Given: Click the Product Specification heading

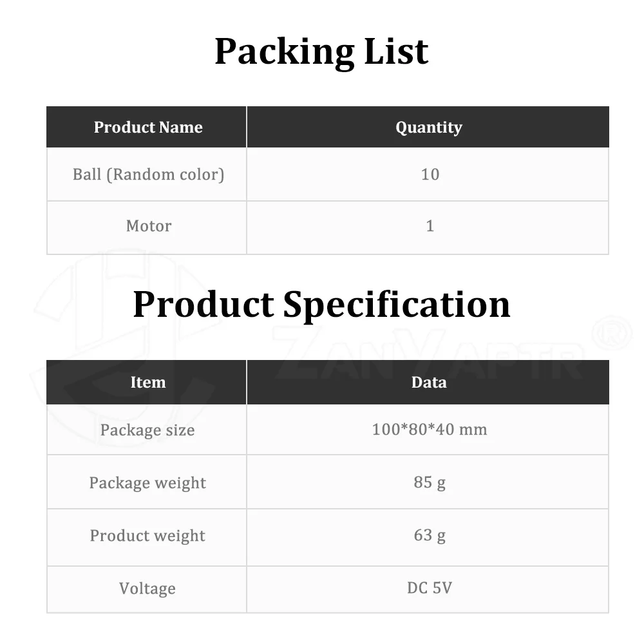Looking at the screenshot, I should pyautogui.click(x=321, y=304).
